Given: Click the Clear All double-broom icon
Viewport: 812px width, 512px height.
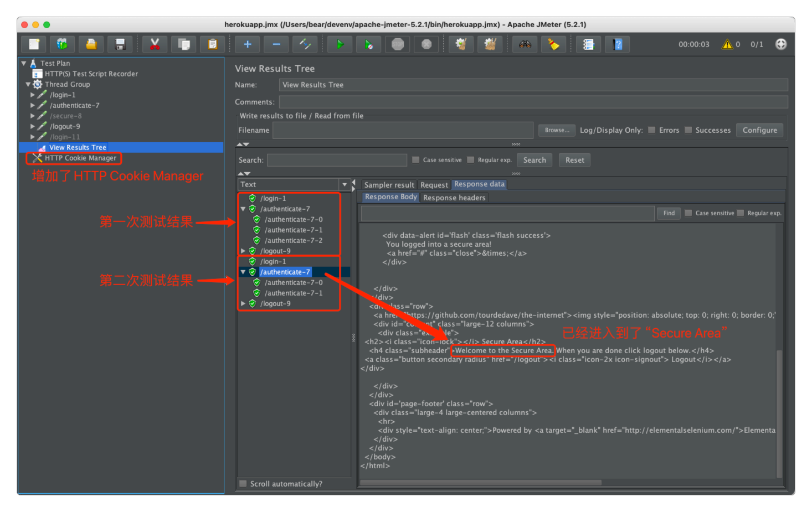Looking at the screenshot, I should [x=490, y=44].
